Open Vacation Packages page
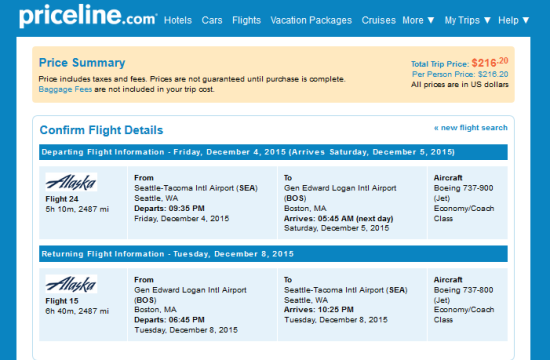 click(x=311, y=20)
